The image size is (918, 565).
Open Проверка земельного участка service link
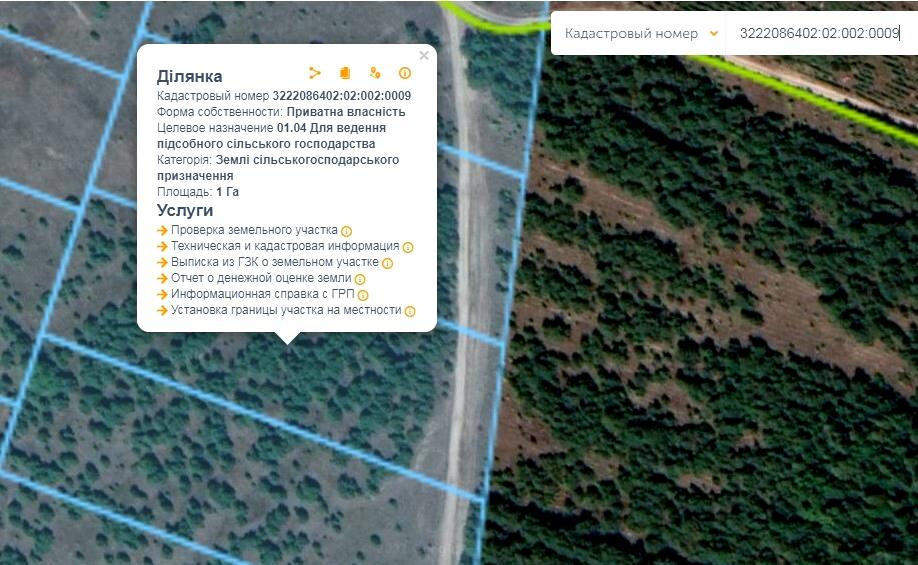coord(254,230)
